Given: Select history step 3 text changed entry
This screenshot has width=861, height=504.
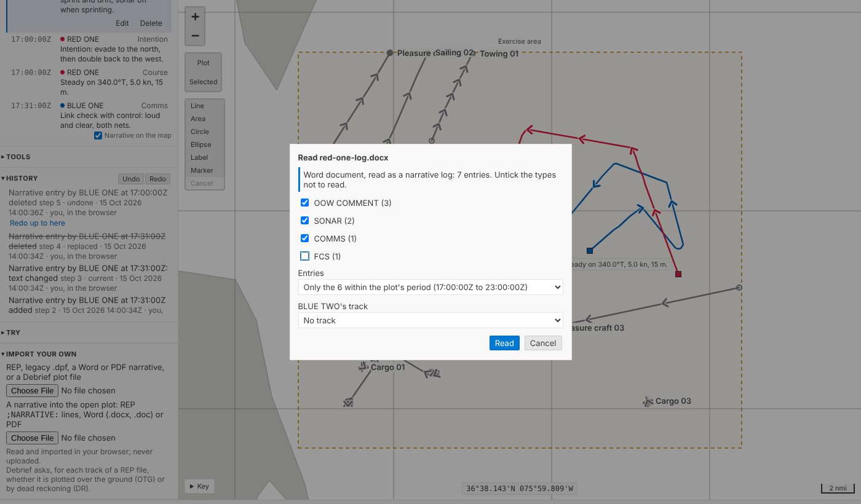Looking at the screenshot, I should point(89,278).
